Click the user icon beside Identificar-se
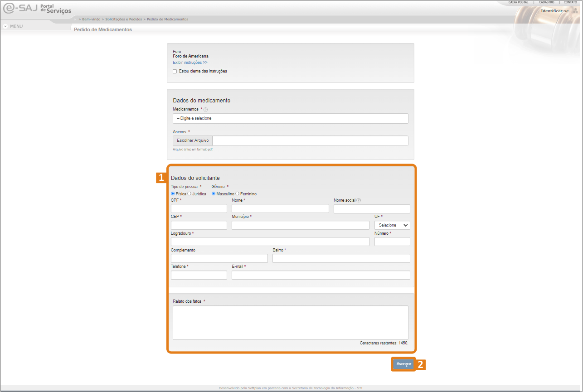This screenshot has height=392, width=583. pyautogui.click(x=575, y=11)
